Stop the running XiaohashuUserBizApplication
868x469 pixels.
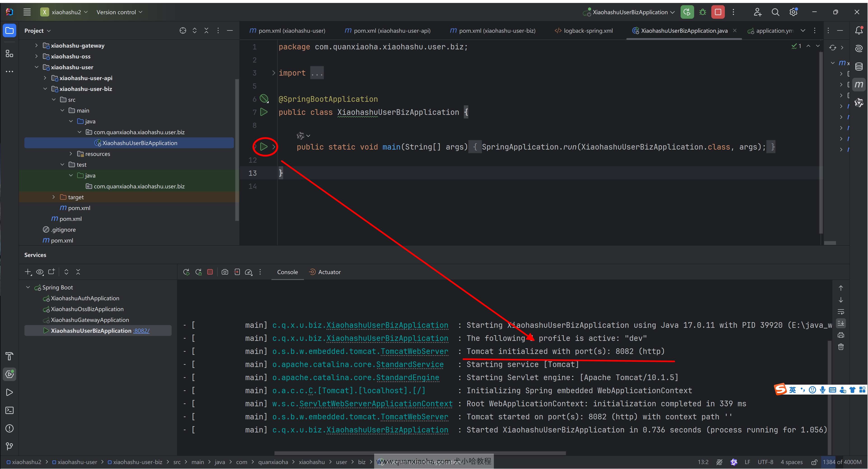pyautogui.click(x=718, y=12)
